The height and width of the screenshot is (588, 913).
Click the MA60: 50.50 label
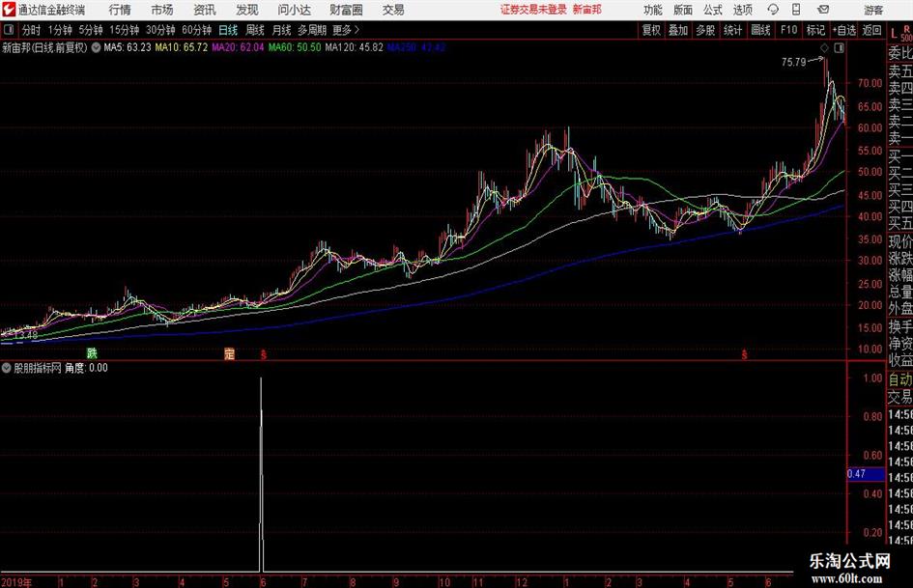pyautogui.click(x=295, y=47)
